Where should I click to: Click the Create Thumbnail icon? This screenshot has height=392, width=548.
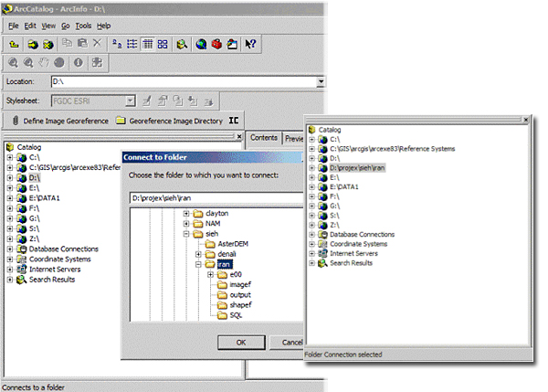tap(97, 63)
